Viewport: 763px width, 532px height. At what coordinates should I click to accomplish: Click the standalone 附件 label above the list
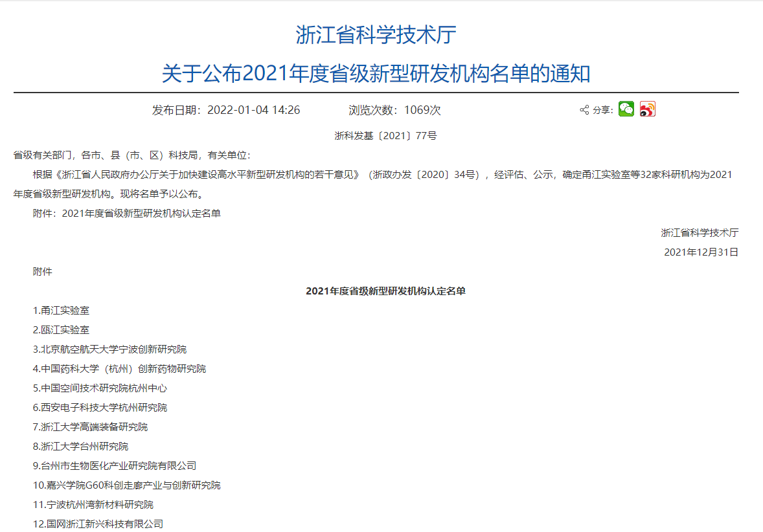click(42, 272)
